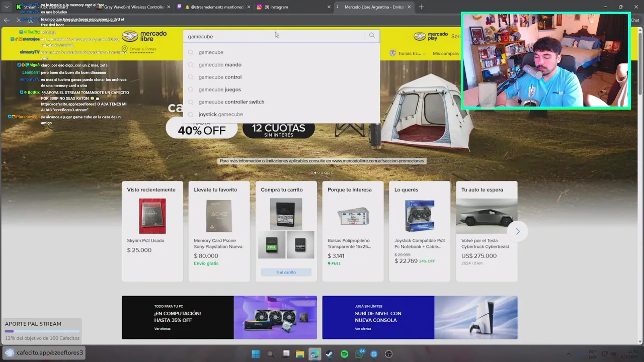Click the 12 cuotas sin interés badge
The height and width of the screenshot is (362, 644).
coord(279,129)
